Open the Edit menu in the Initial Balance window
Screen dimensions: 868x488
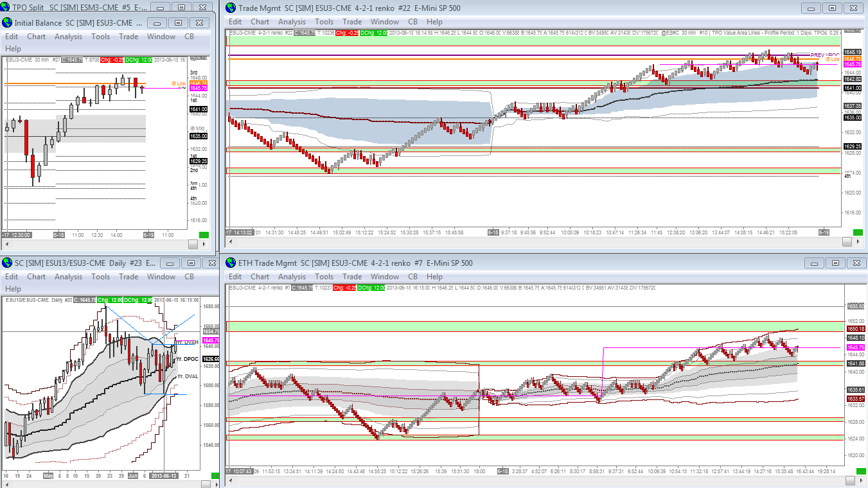(x=12, y=37)
